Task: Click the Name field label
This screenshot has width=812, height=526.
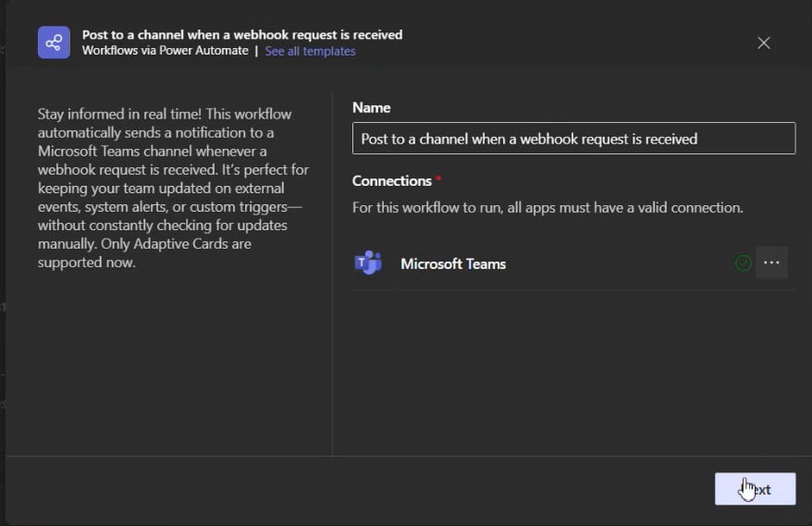Action: (371, 107)
